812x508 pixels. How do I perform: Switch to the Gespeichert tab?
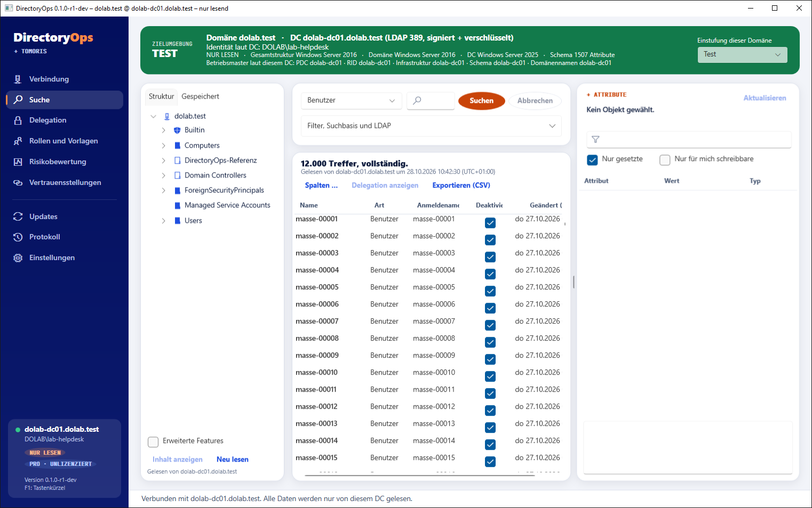[200, 96]
